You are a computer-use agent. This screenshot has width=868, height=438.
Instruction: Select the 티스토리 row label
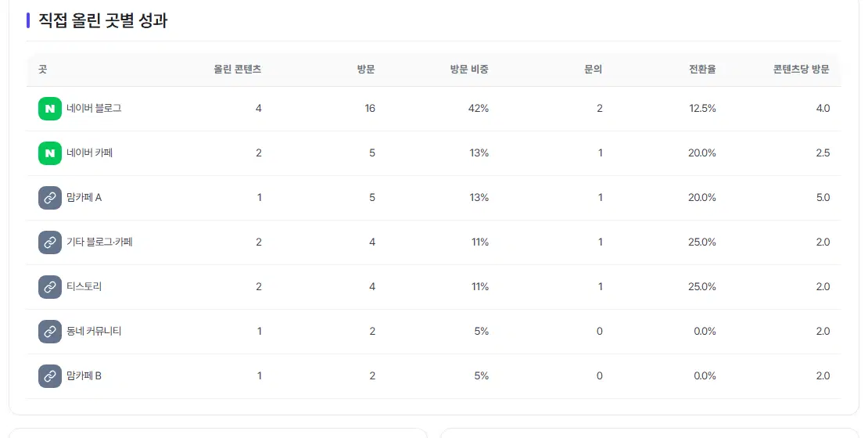(x=84, y=286)
